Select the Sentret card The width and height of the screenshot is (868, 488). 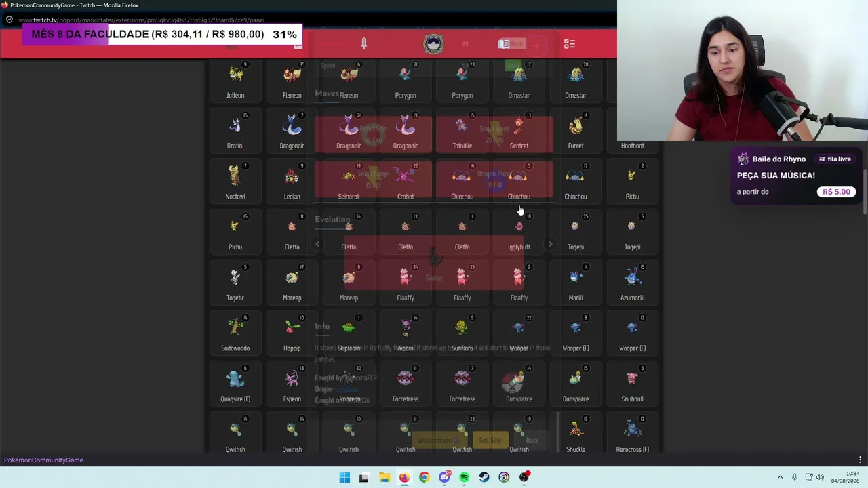pyautogui.click(x=519, y=131)
